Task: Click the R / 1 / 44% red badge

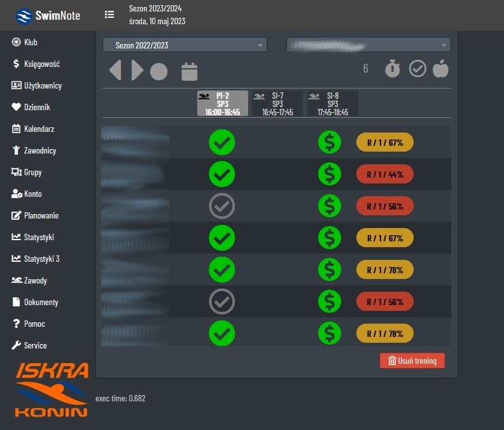Action: point(385,174)
